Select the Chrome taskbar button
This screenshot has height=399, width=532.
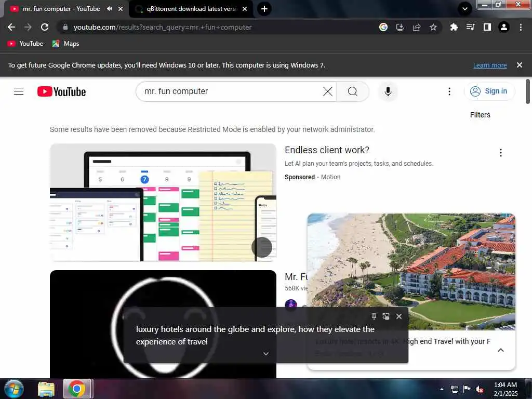[77, 389]
